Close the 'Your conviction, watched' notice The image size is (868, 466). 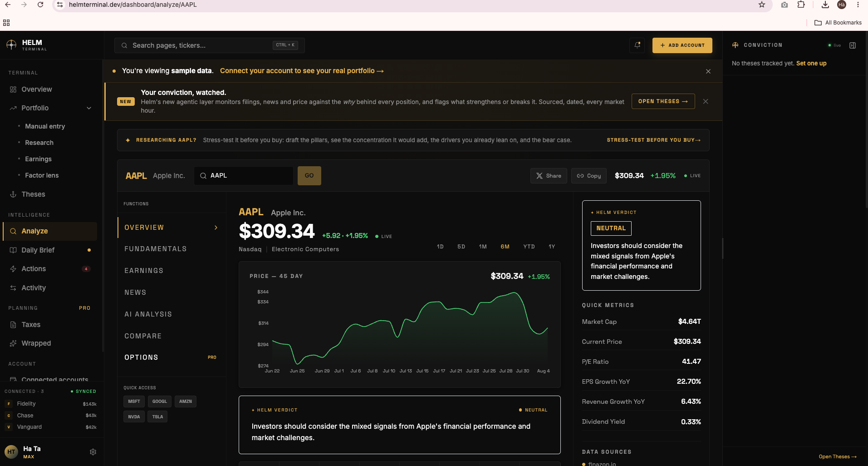(x=706, y=101)
